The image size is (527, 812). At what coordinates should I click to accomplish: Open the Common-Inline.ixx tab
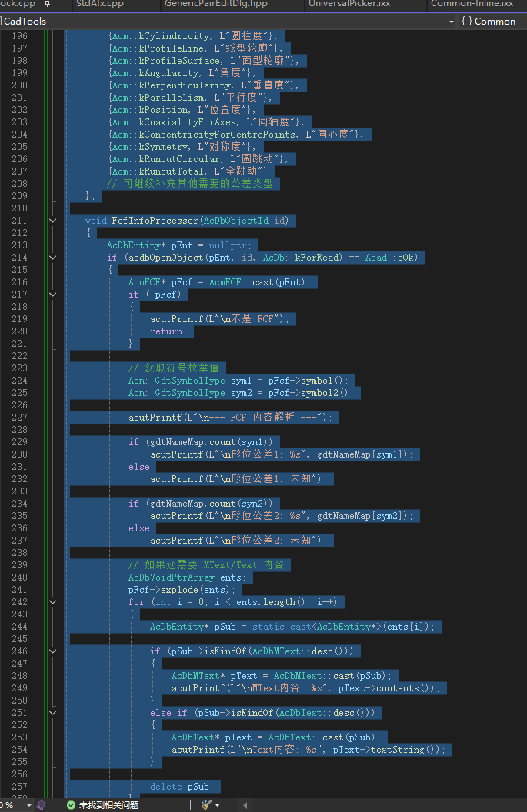(471, 4)
